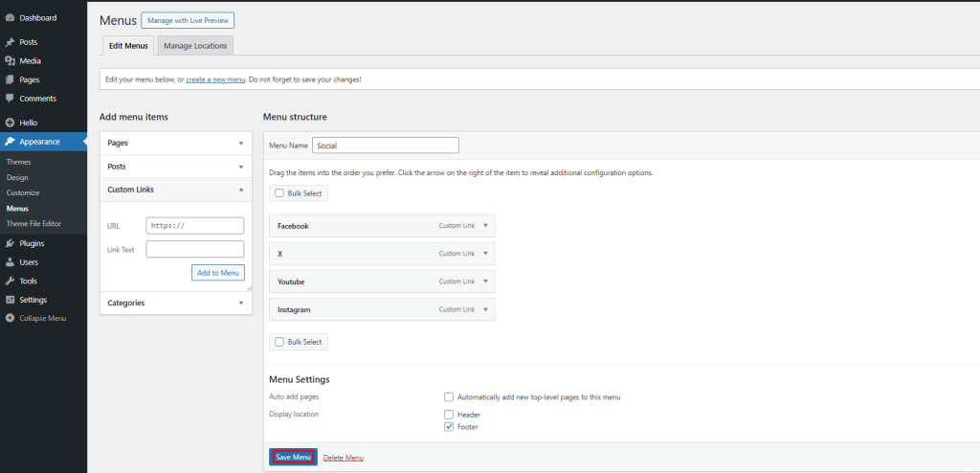Screen dimensions: 980x473
Task: Click the Plugins plug icon
Action: (10, 244)
